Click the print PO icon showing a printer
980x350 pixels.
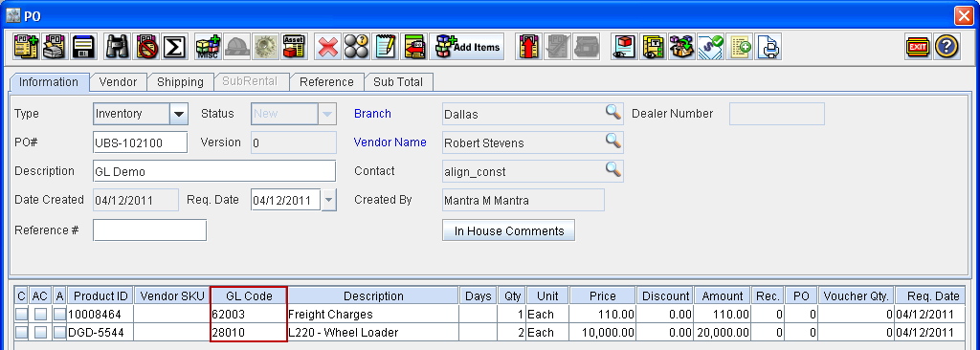click(x=55, y=47)
